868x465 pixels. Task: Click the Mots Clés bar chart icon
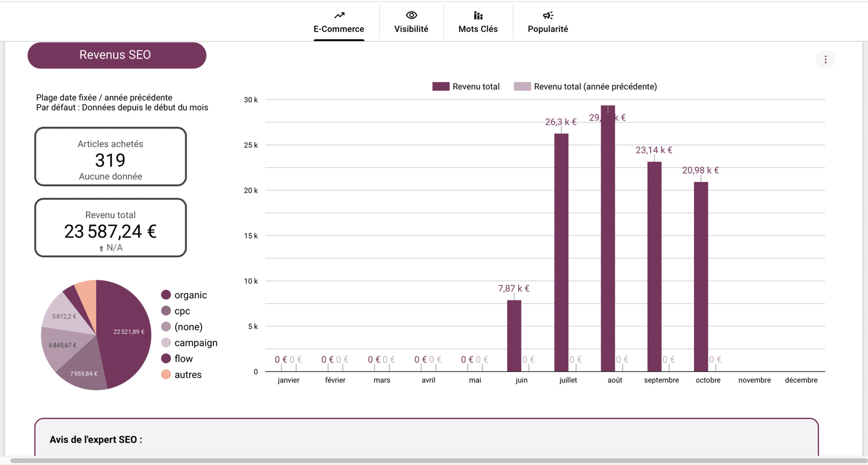pyautogui.click(x=478, y=15)
